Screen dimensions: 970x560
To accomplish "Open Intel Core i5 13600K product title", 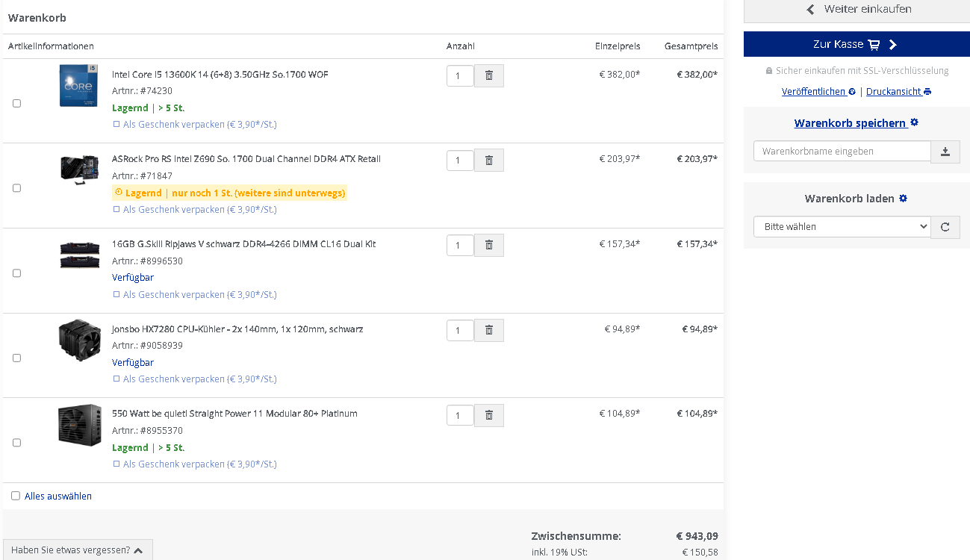I will (220, 75).
